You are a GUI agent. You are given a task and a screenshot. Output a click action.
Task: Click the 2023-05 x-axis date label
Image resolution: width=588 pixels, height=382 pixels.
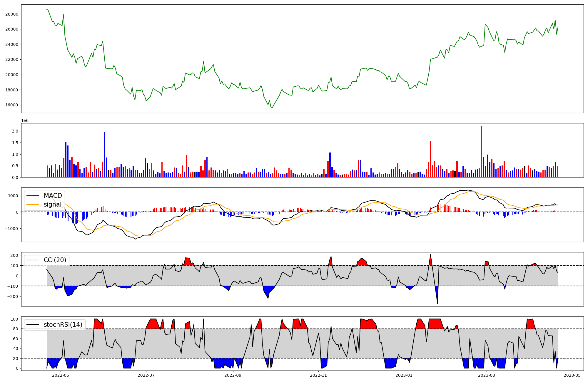coord(572,375)
